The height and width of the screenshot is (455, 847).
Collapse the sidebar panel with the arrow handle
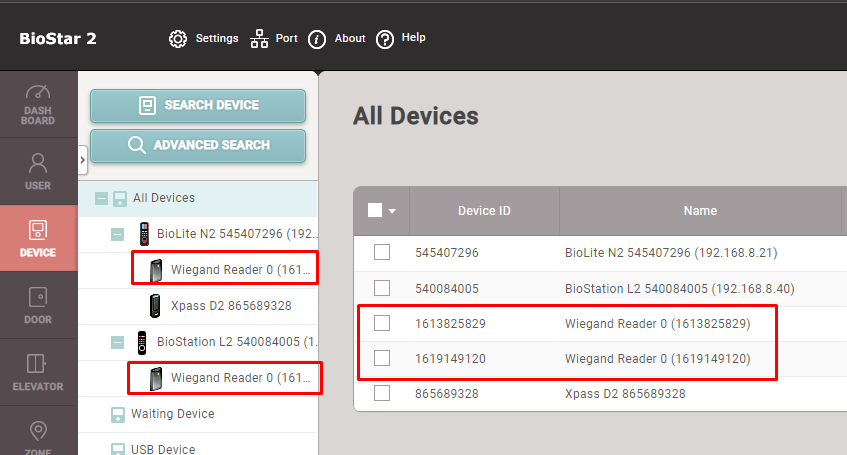coord(83,158)
